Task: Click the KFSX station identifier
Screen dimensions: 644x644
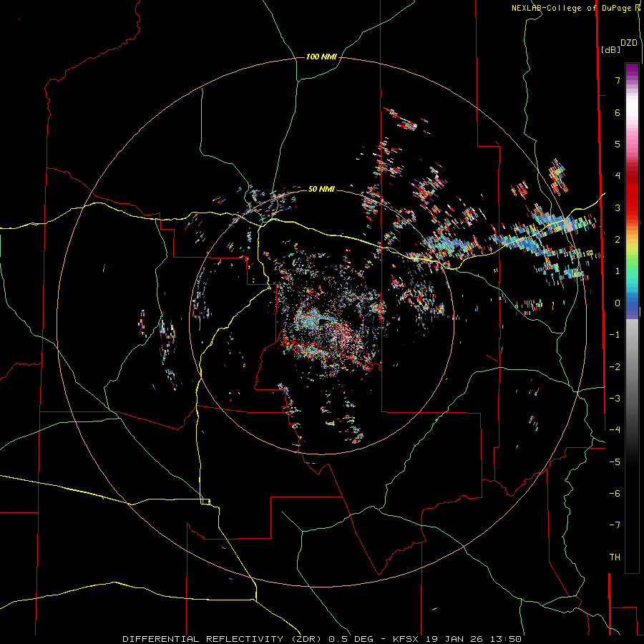Action: [406, 639]
